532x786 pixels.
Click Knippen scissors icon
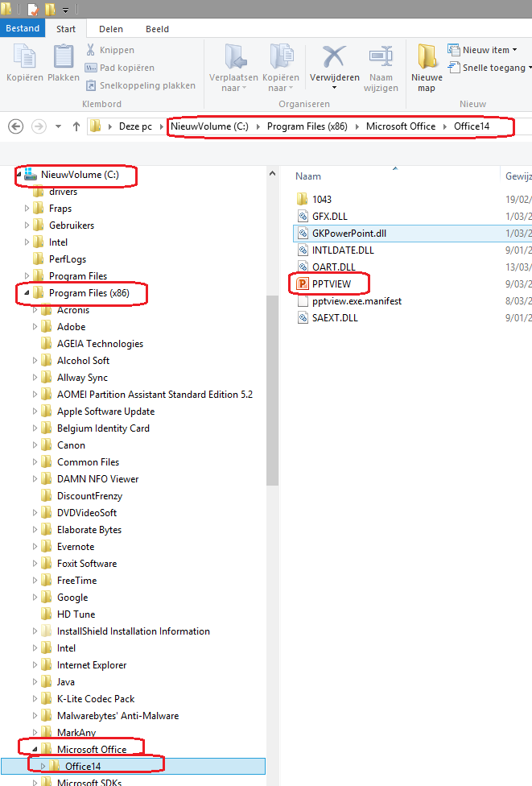point(91,50)
